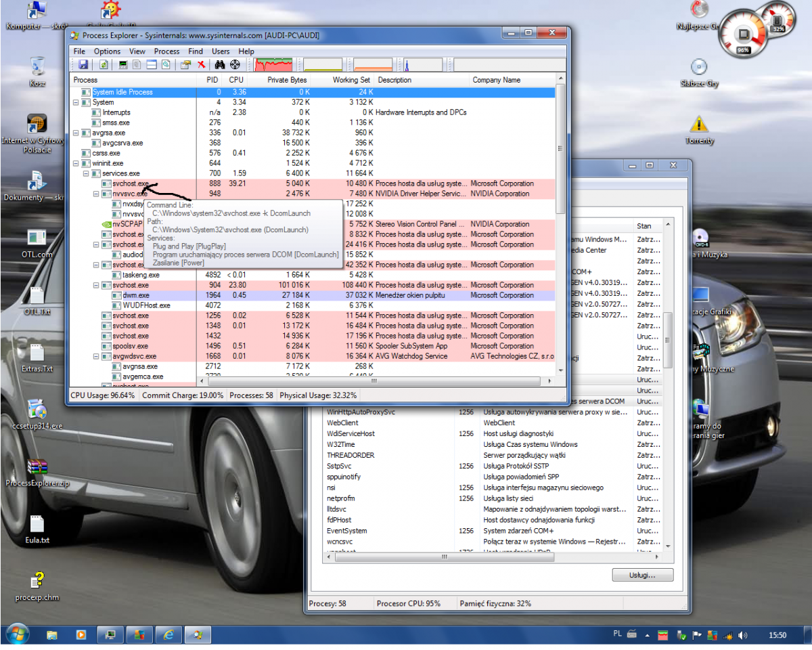Sort by the Working Set column header

tap(344, 80)
